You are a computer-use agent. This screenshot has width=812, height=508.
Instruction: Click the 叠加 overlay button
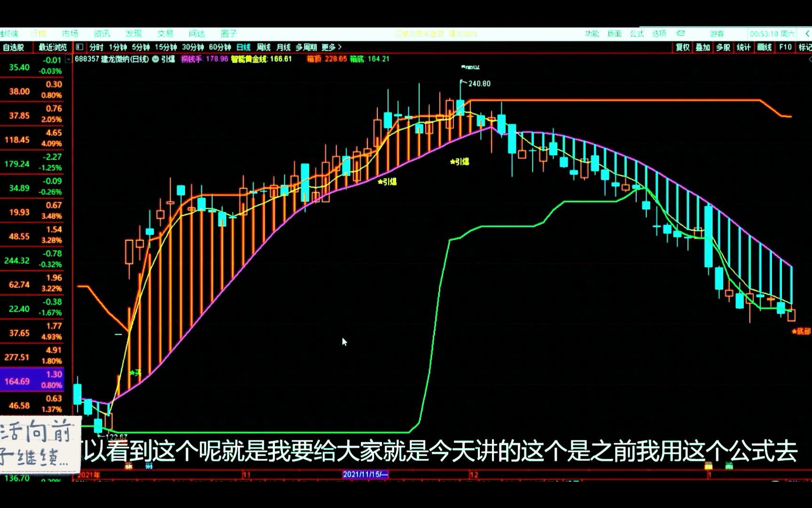[703, 47]
